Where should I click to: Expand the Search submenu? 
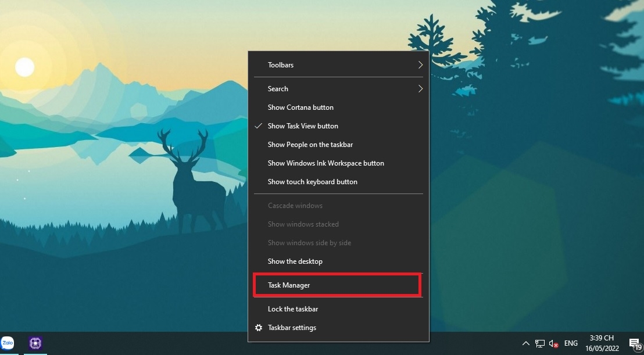(338, 89)
